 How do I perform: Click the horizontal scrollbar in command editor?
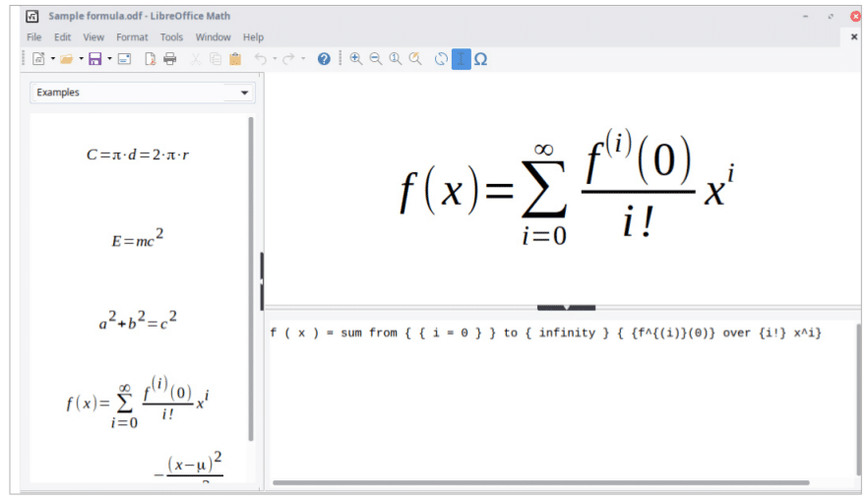(540, 482)
